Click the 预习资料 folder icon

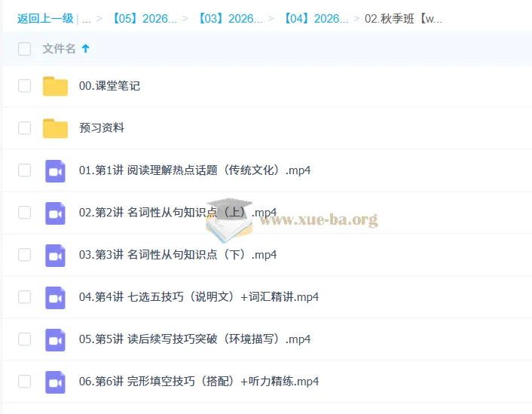(x=55, y=128)
